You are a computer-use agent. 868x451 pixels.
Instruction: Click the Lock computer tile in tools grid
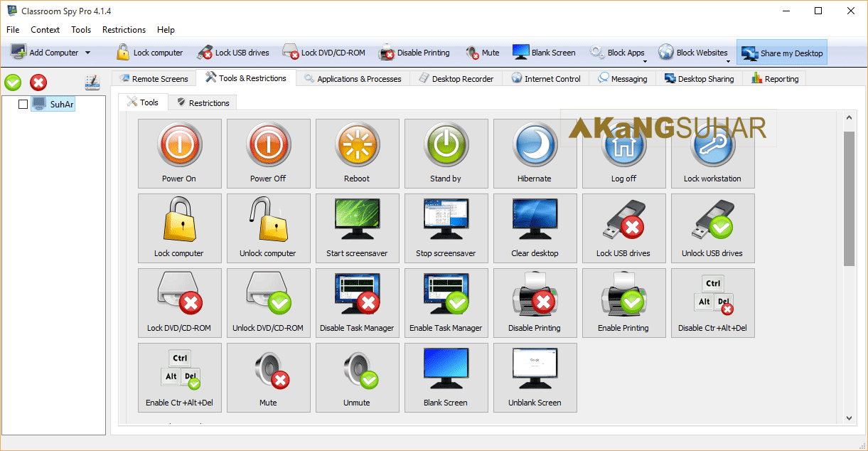[179, 228]
